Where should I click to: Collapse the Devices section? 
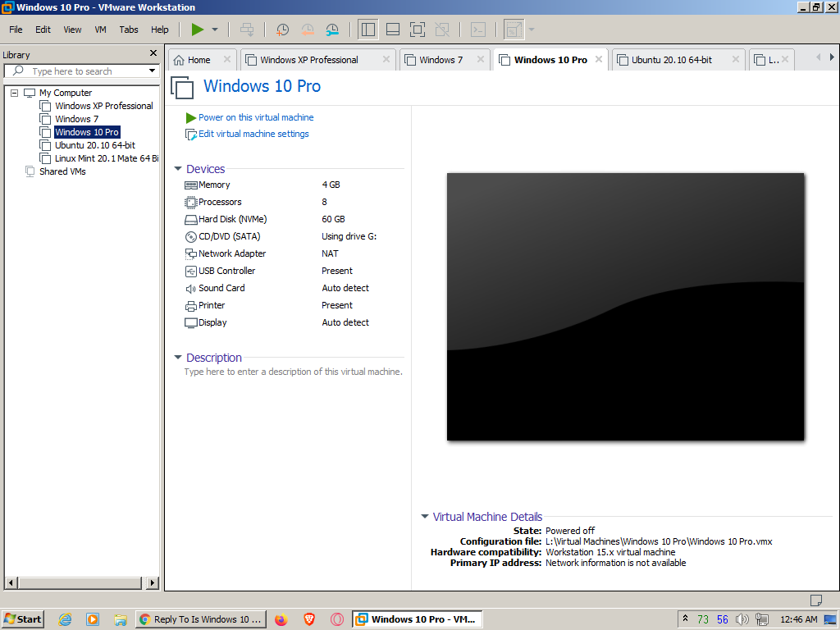(178, 169)
